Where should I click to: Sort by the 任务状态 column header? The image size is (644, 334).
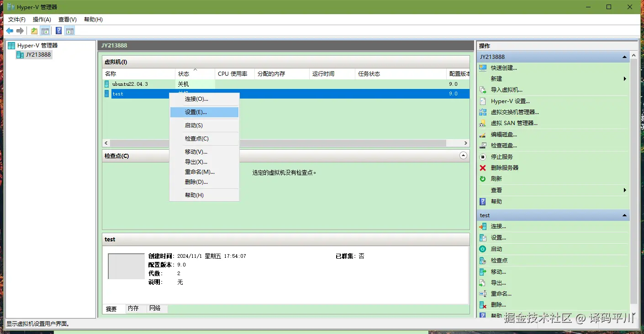click(401, 74)
